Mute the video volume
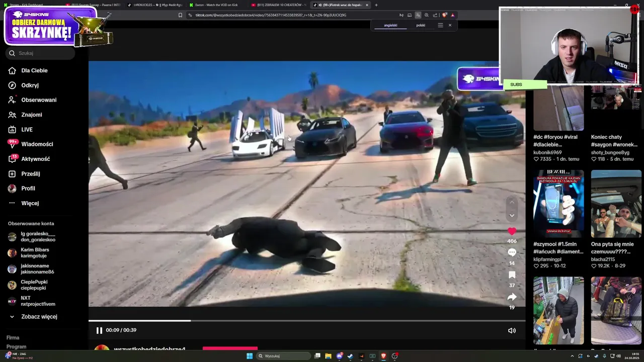 click(x=512, y=330)
